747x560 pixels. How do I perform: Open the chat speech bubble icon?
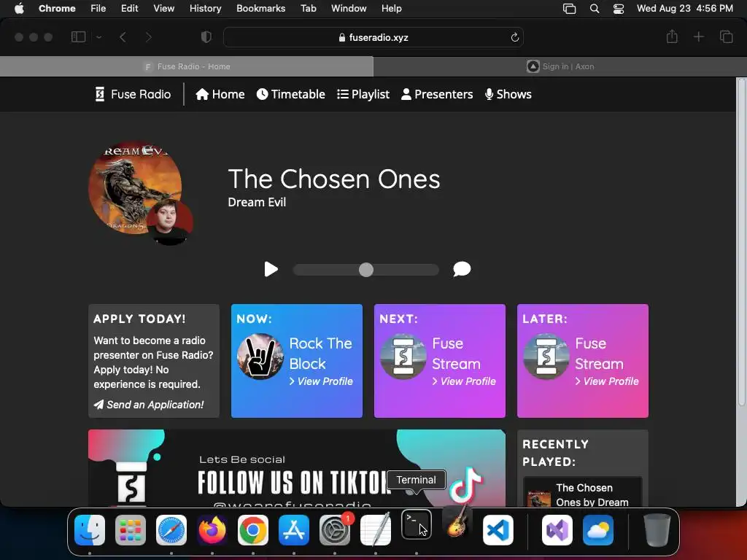(x=462, y=269)
